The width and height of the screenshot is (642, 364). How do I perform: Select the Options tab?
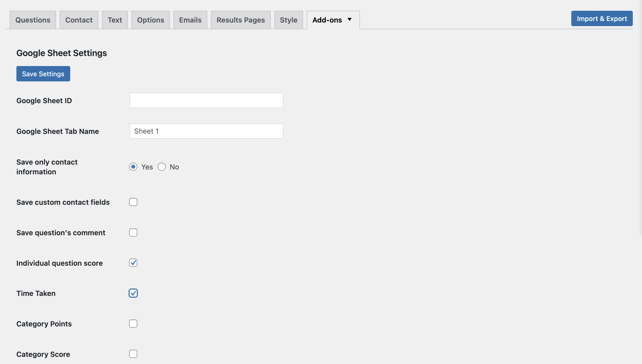click(150, 20)
